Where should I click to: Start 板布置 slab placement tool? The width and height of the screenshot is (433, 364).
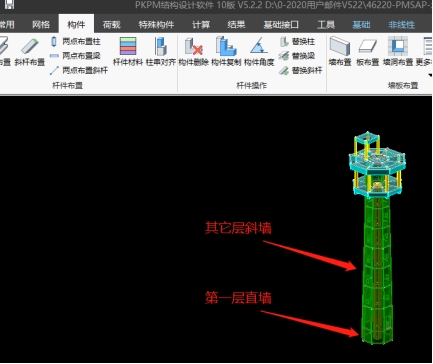tap(367, 52)
